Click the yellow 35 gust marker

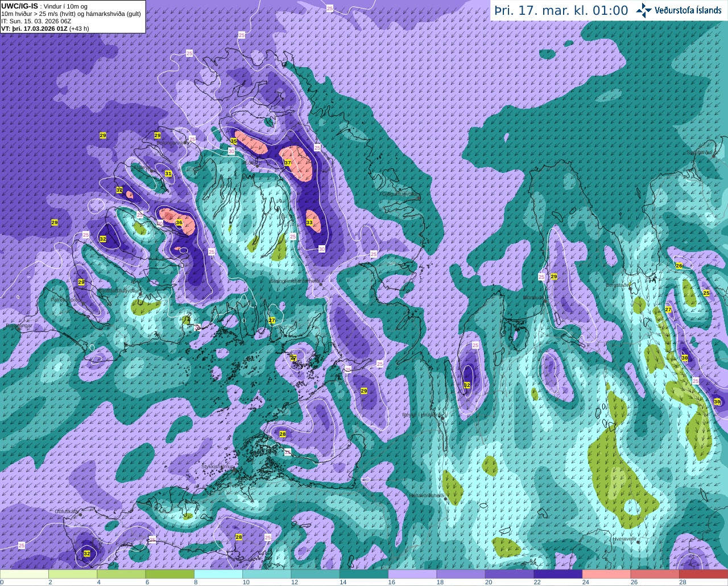coord(233,141)
